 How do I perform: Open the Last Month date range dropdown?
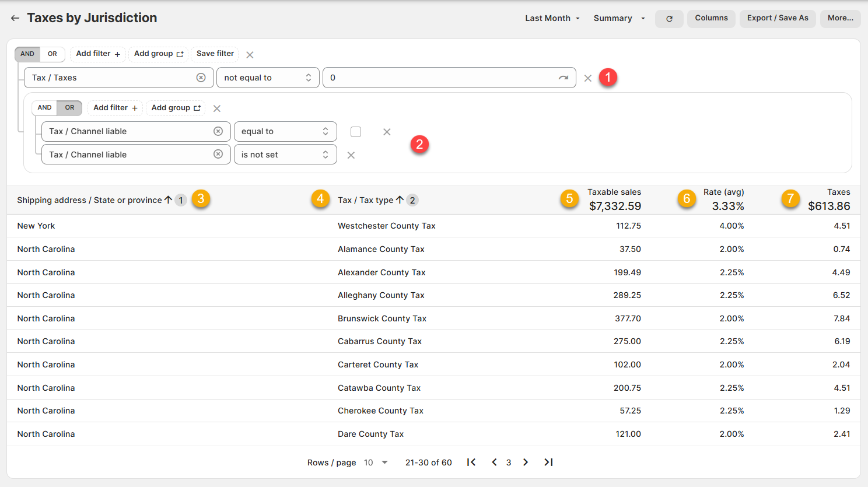tap(552, 19)
